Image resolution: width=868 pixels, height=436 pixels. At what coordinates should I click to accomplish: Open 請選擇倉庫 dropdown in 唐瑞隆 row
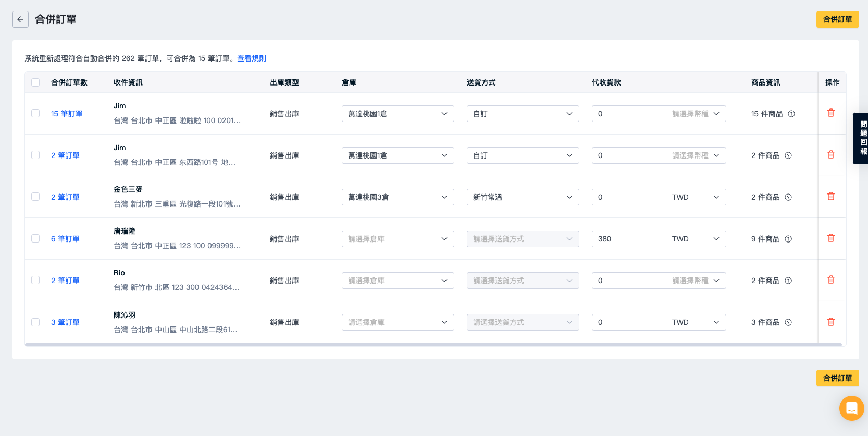click(398, 239)
